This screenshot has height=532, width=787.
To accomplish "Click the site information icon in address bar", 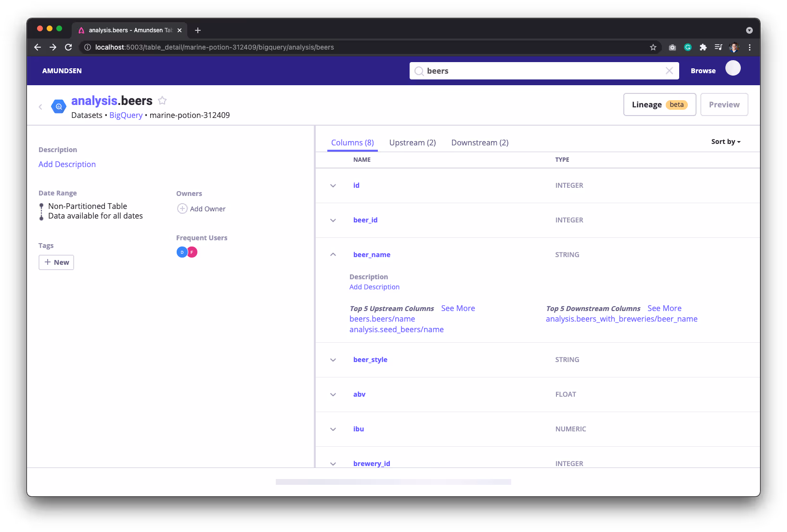I will (88, 47).
